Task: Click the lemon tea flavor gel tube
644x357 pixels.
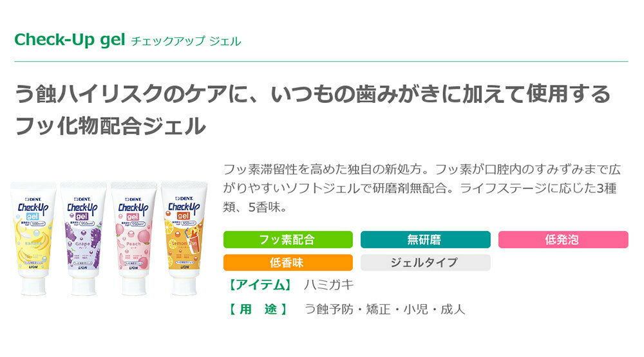Action: tap(184, 239)
